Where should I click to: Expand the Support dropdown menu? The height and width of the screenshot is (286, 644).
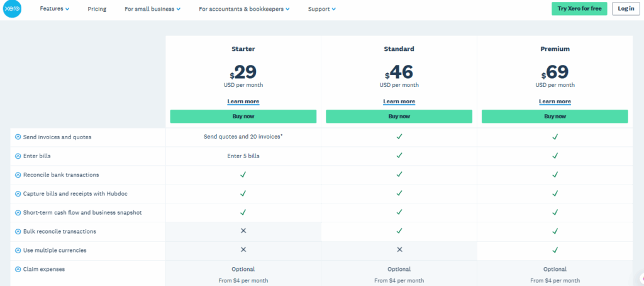[321, 9]
